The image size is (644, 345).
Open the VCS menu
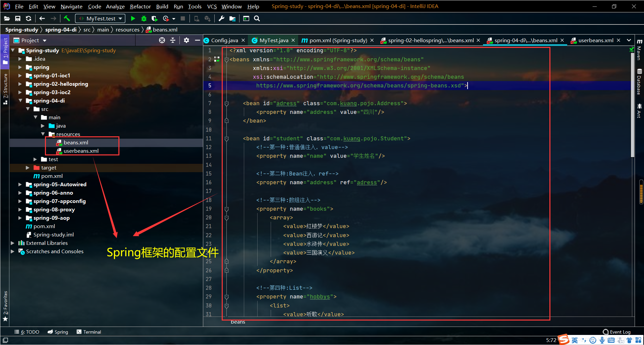(x=212, y=6)
